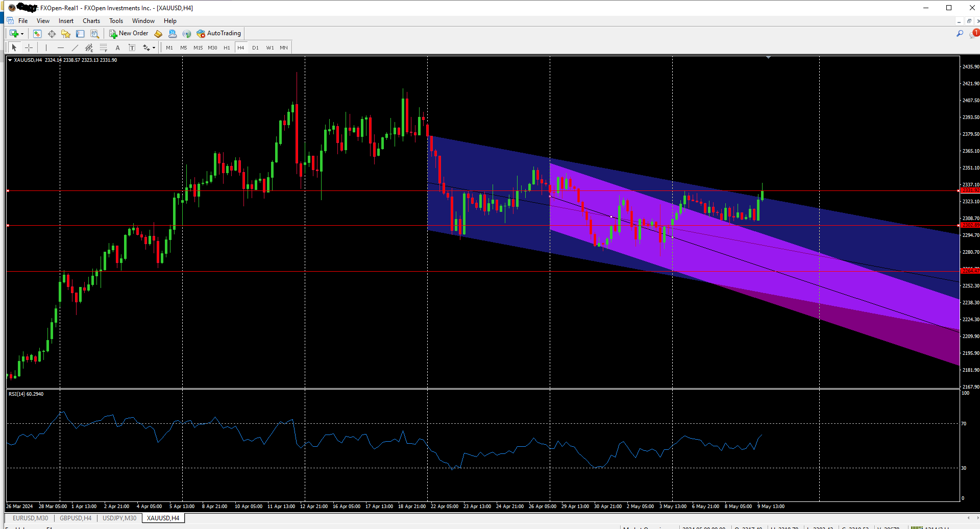Switch to M5 timeframe
The width and height of the screenshot is (980, 529).
(184, 48)
